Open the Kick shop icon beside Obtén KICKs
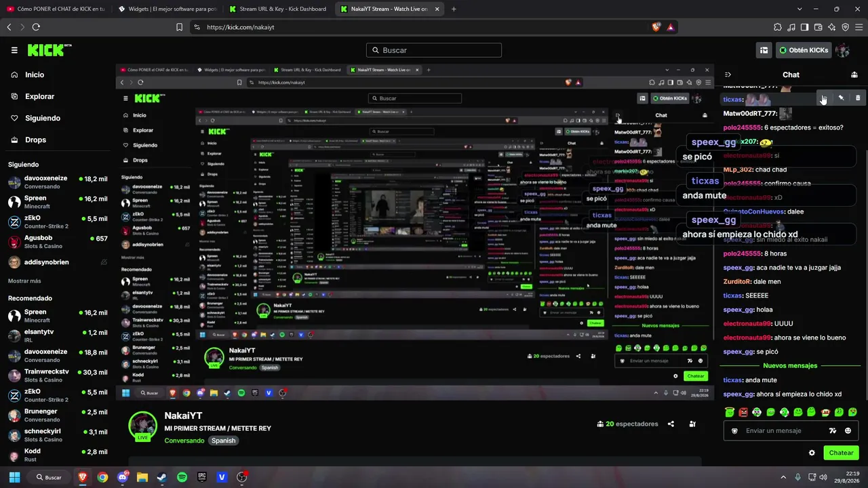 (x=764, y=50)
